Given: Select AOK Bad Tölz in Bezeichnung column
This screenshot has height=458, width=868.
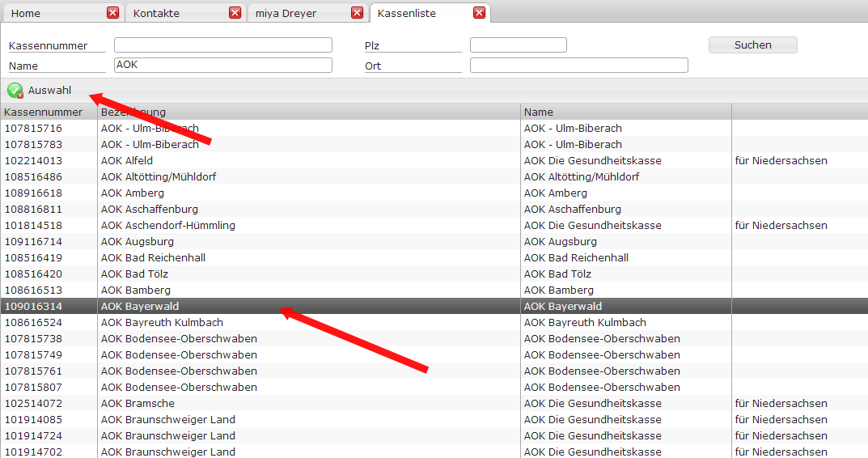Looking at the screenshot, I should click(134, 274).
